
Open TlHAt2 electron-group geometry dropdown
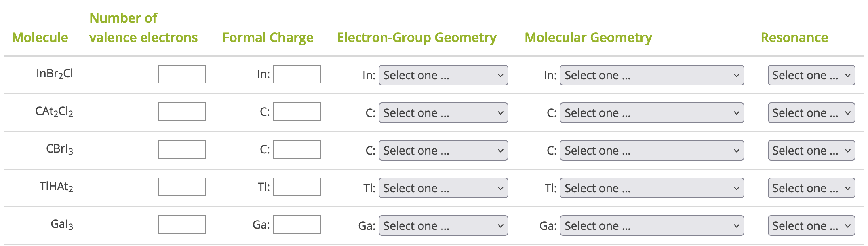coord(443,188)
